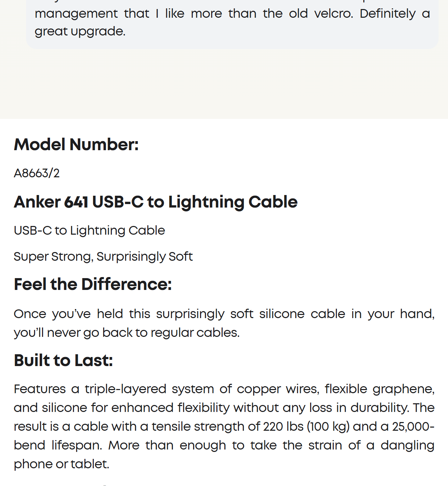Image resolution: width=448 pixels, height=486 pixels.
Task: Click "great upgrade" in the review text
Action: (x=80, y=31)
